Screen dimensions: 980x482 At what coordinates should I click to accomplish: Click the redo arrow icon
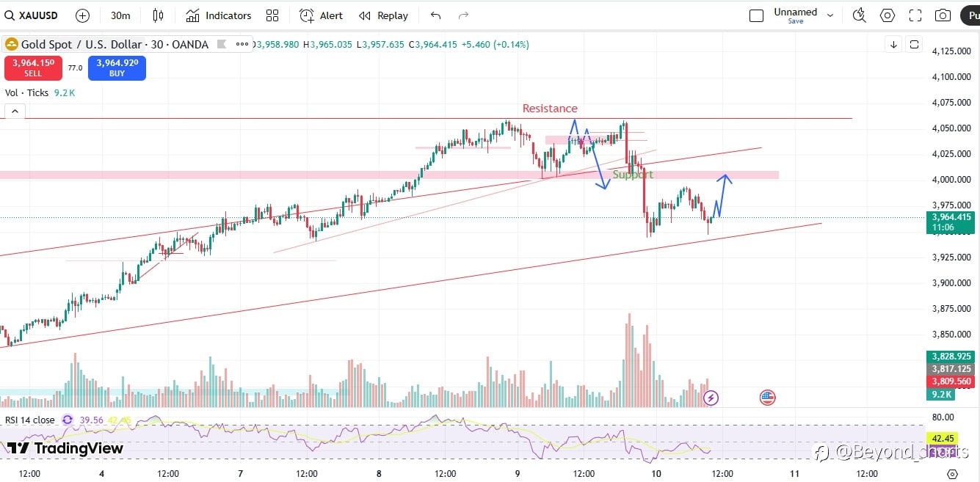coord(463,15)
